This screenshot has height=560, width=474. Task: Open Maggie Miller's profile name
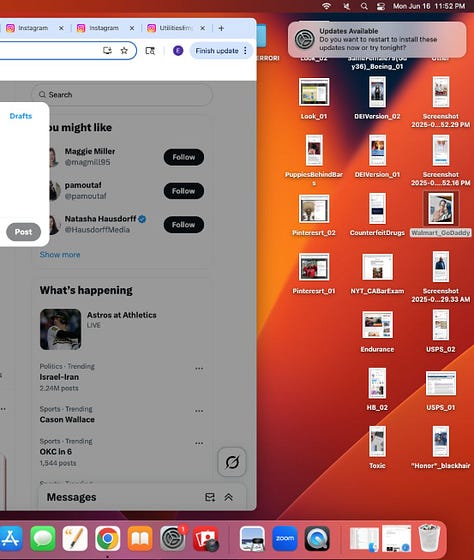[x=90, y=151]
